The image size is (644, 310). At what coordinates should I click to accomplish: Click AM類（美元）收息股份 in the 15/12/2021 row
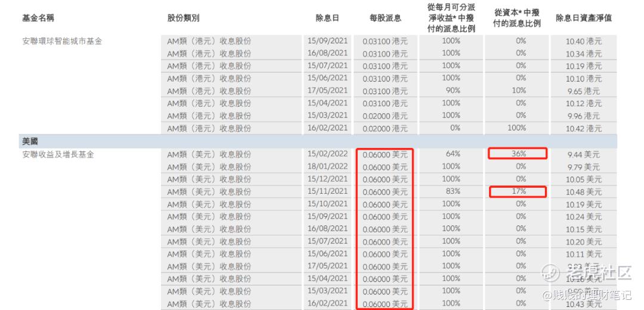(209, 179)
